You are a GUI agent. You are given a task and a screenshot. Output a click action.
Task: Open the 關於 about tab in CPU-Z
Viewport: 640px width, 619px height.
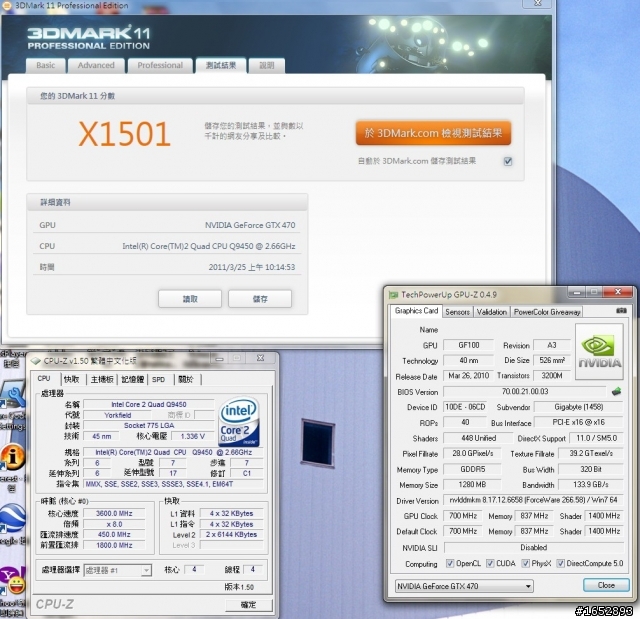click(x=186, y=379)
